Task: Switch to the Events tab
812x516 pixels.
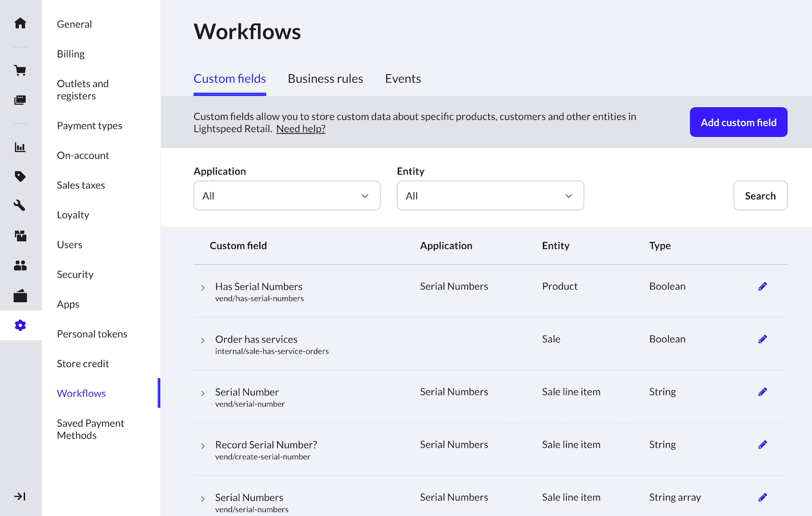Action: pos(403,79)
